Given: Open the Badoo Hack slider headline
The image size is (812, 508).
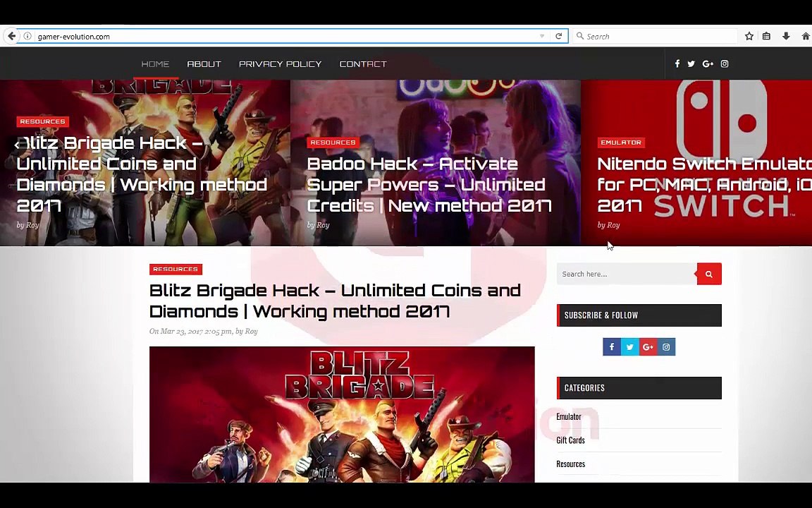Looking at the screenshot, I should pyautogui.click(x=429, y=185).
